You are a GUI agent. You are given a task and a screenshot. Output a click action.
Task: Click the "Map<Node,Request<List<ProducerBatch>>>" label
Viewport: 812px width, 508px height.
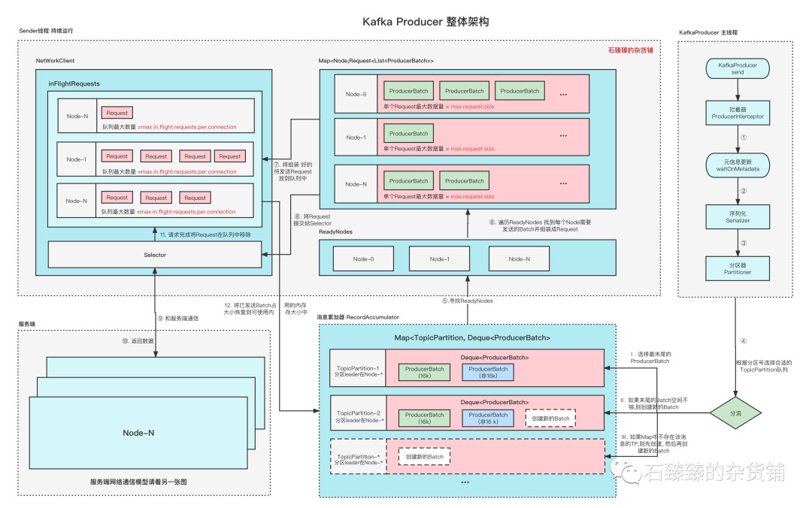tap(376, 61)
